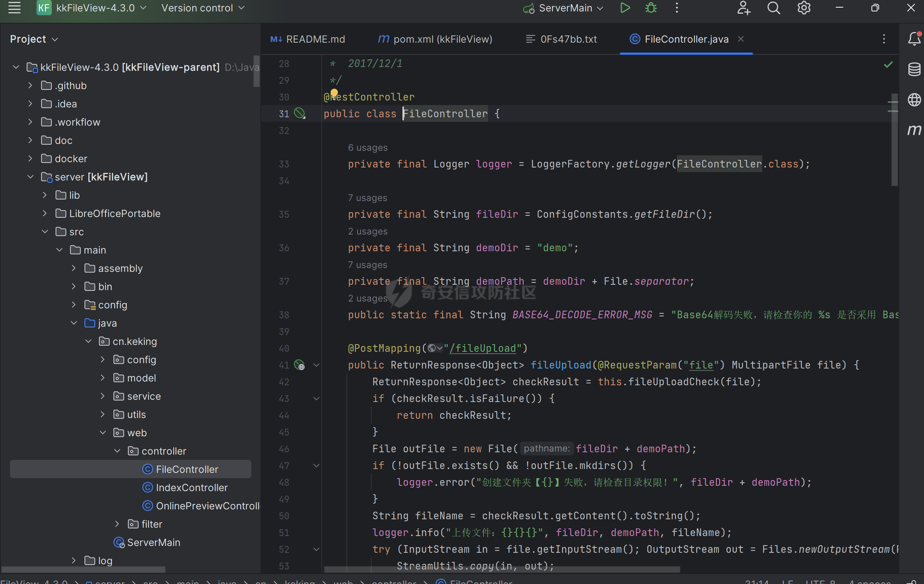Open the ServerMain run configuration dropdown
924x584 pixels.
[563, 8]
